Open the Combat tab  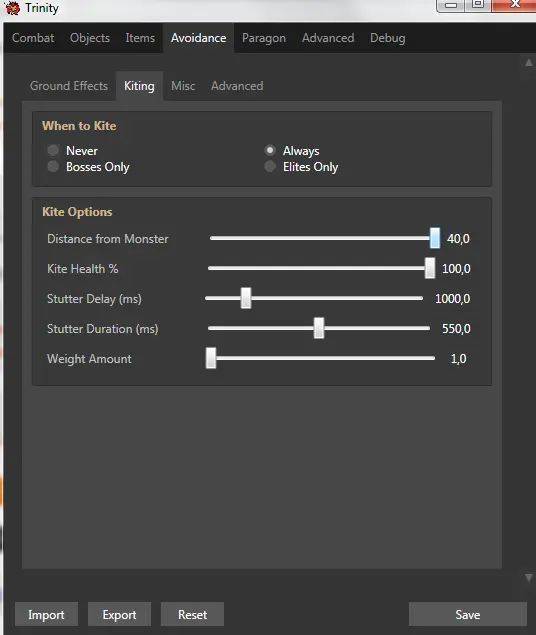tap(33, 38)
